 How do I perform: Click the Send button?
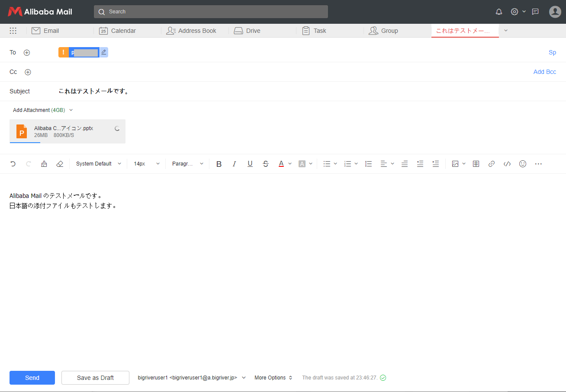point(32,378)
